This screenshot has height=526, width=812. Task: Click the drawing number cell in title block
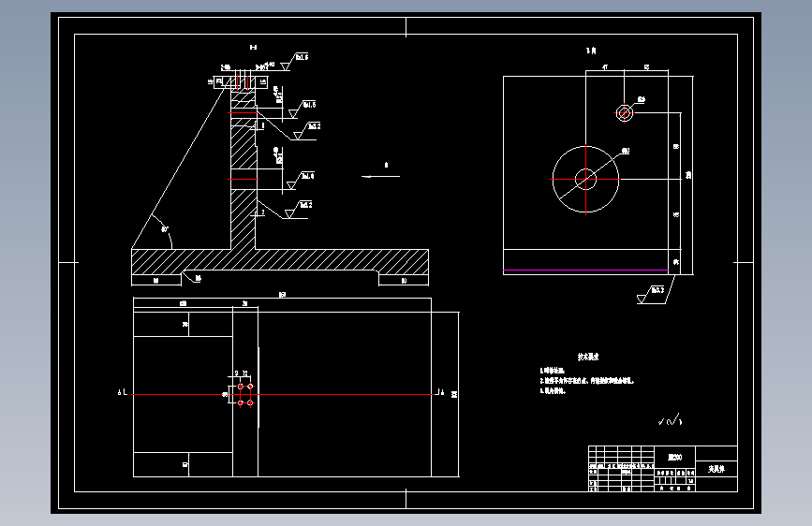[674, 457]
